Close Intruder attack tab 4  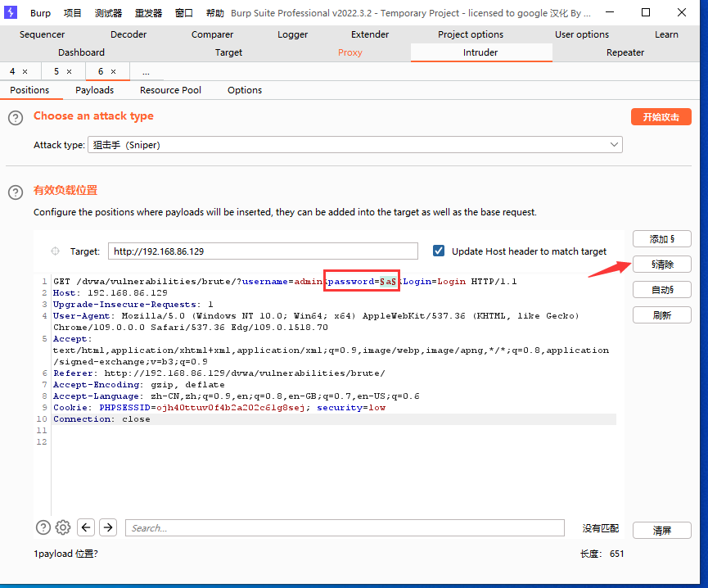[25, 72]
